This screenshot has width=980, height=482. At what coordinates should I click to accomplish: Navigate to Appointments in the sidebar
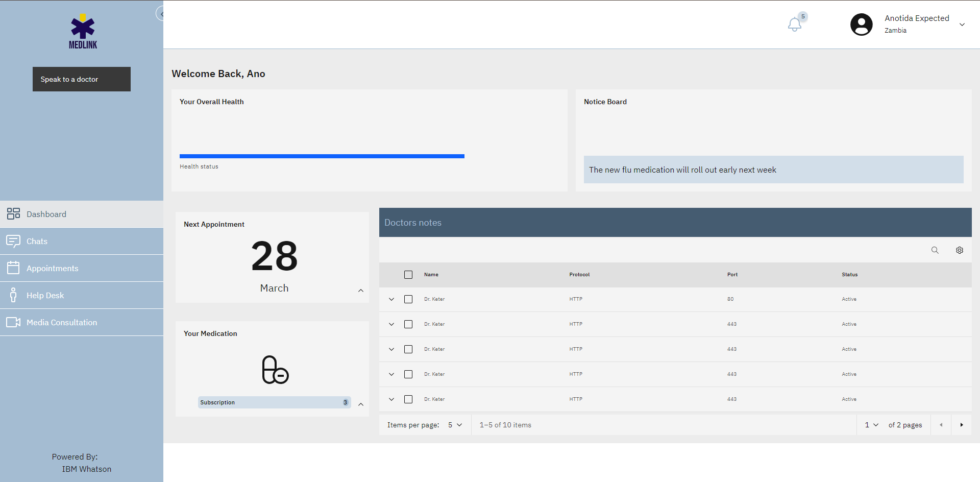[x=52, y=268]
